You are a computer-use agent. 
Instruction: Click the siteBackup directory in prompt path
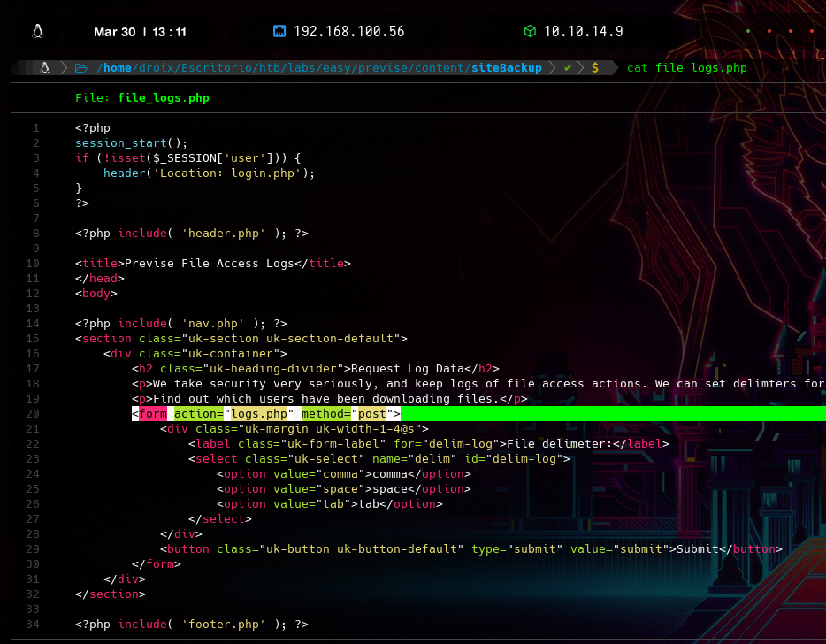(506, 68)
